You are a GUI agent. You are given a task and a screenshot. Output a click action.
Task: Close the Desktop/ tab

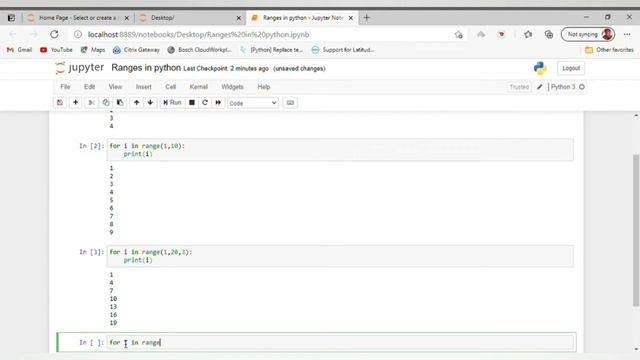pyautogui.click(x=239, y=18)
